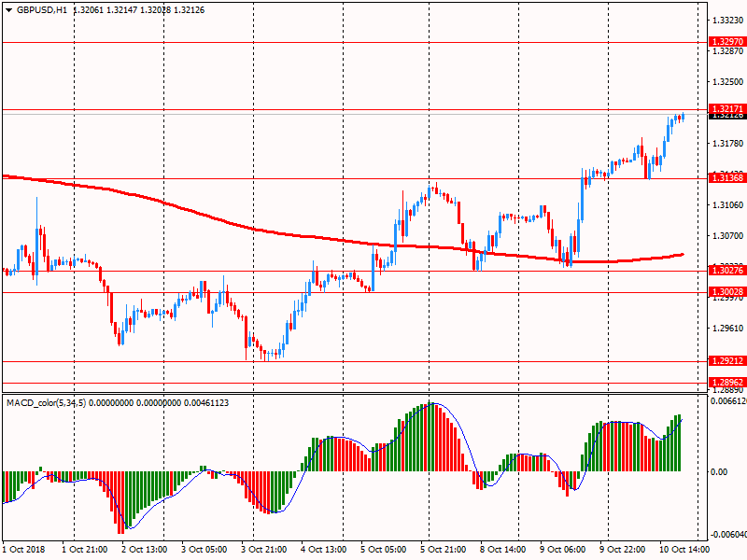Select the 8 Oct 14:00 time label

pyautogui.click(x=504, y=550)
